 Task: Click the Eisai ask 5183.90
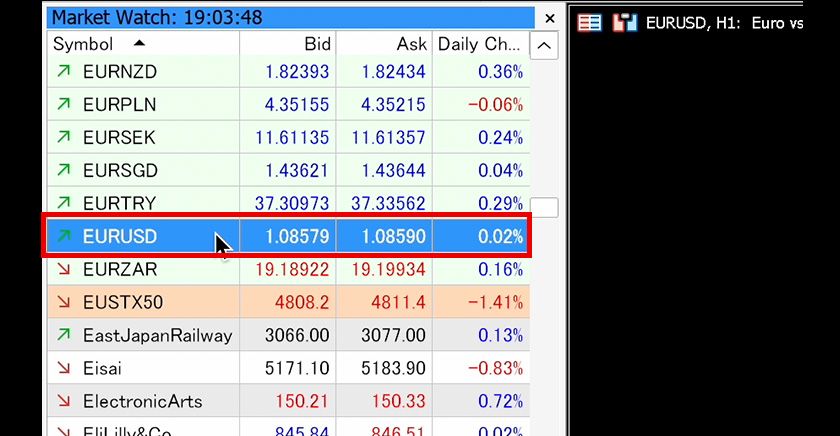point(393,368)
